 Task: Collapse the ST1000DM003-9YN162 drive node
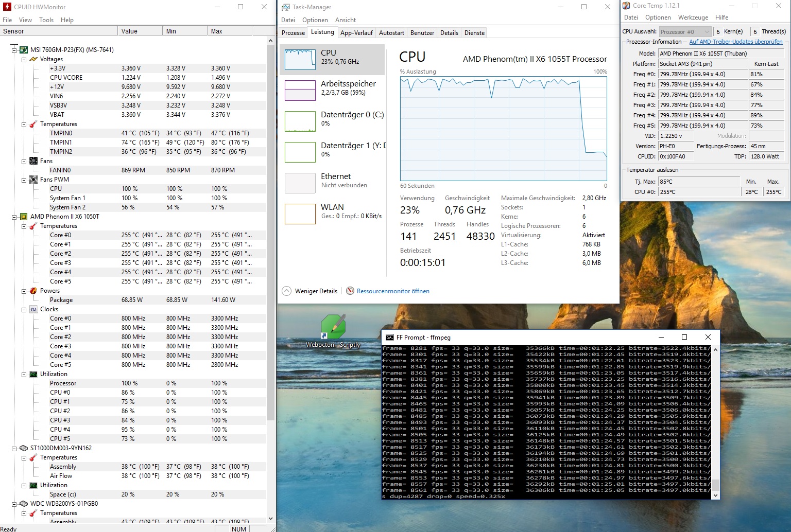[x=14, y=448]
